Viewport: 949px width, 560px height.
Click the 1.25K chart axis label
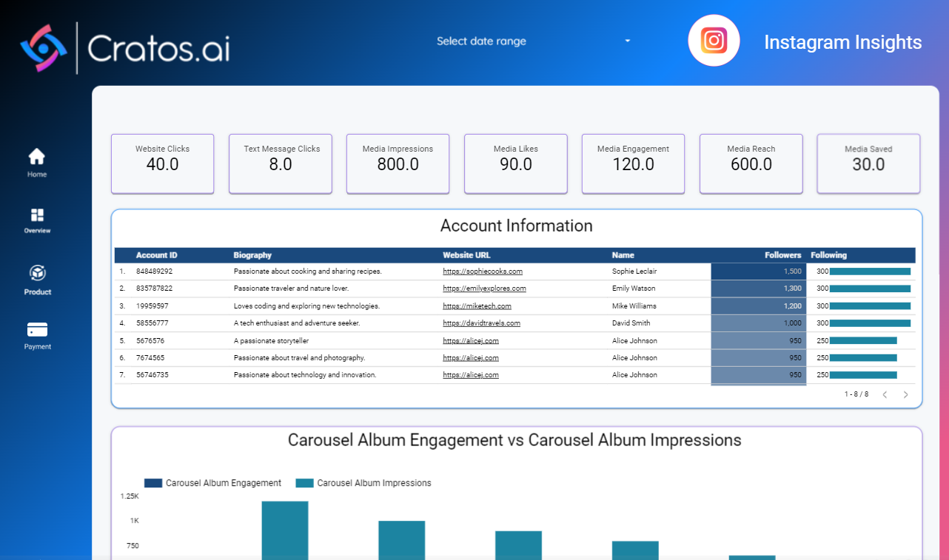(x=129, y=496)
